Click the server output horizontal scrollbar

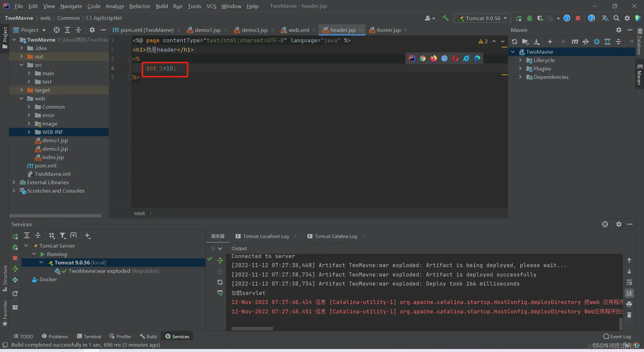pyautogui.click(x=252, y=329)
